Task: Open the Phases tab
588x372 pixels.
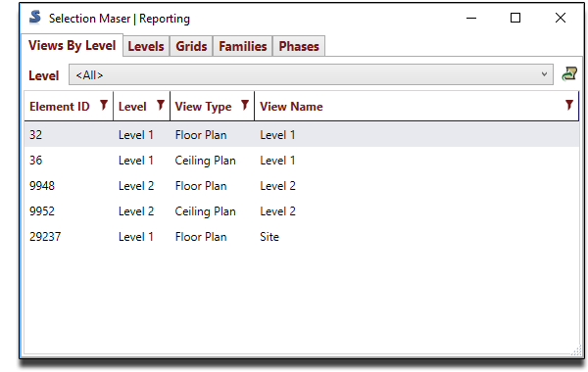Action: point(299,46)
